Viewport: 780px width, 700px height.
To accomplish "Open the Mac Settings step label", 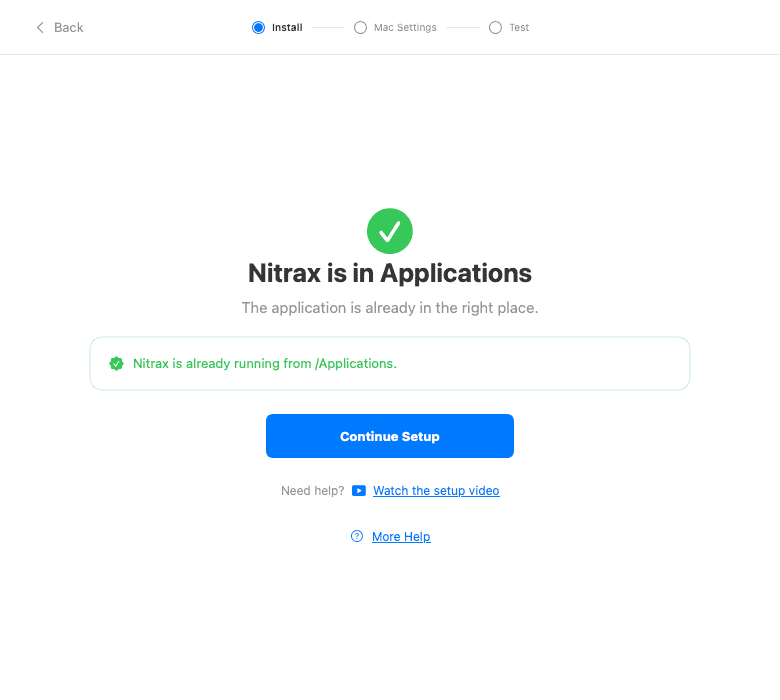I will click(x=405, y=27).
